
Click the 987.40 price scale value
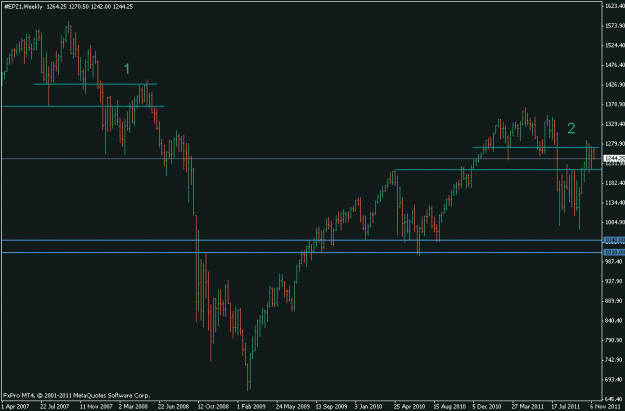(x=615, y=262)
